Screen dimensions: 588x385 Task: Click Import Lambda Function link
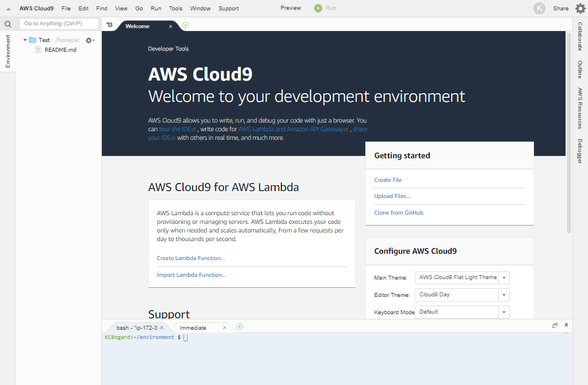pyautogui.click(x=191, y=275)
